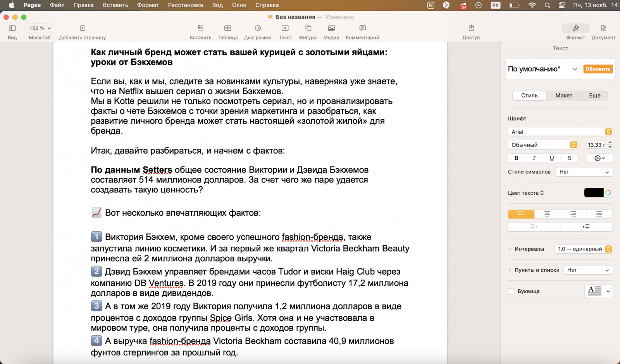
Task: Decrease the paragraph indent
Action: (534, 227)
